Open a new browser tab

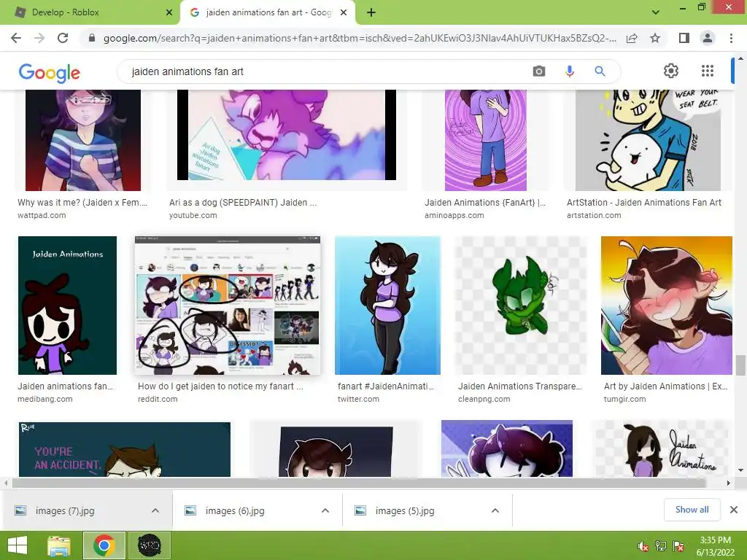371,12
